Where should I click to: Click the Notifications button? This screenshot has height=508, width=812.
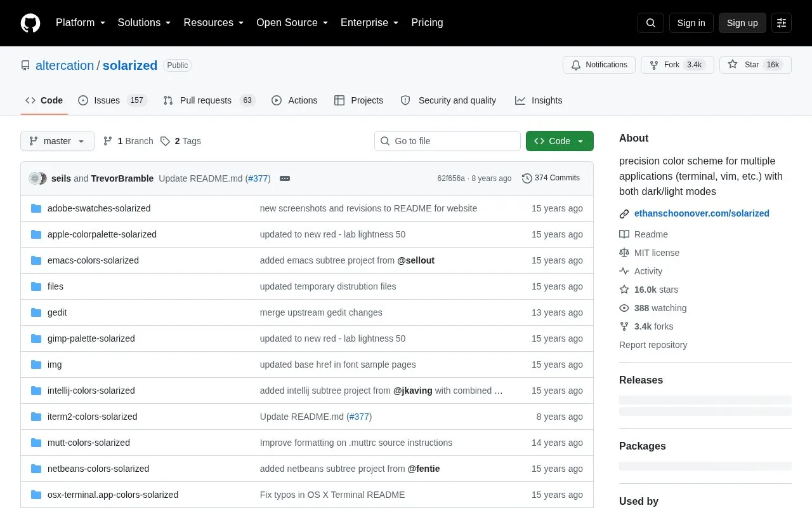pyautogui.click(x=599, y=65)
